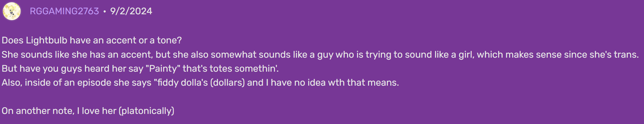Viewport: 644px width, 124px height.
Task: Click the dot separator before the date
Action: tap(104, 11)
